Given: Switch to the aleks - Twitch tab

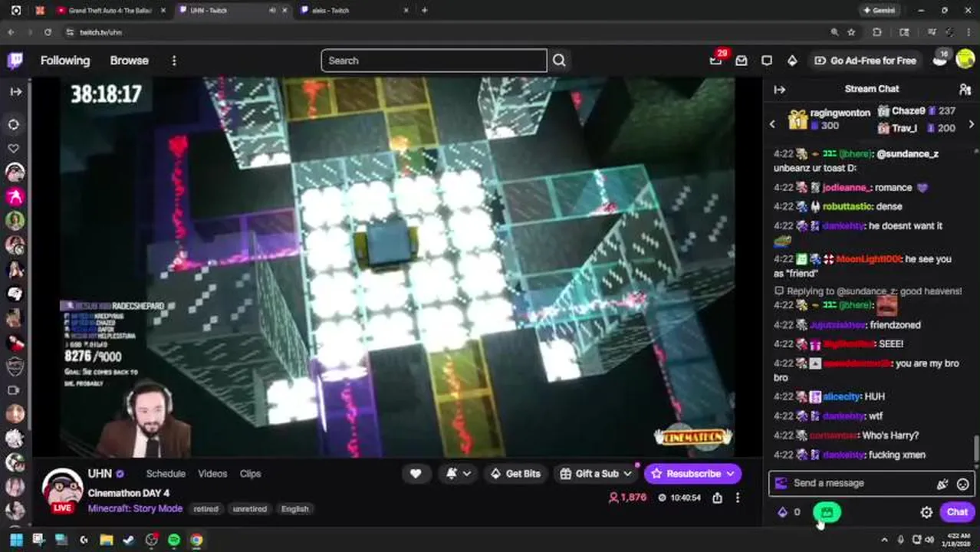Looking at the screenshot, I should pos(353,11).
